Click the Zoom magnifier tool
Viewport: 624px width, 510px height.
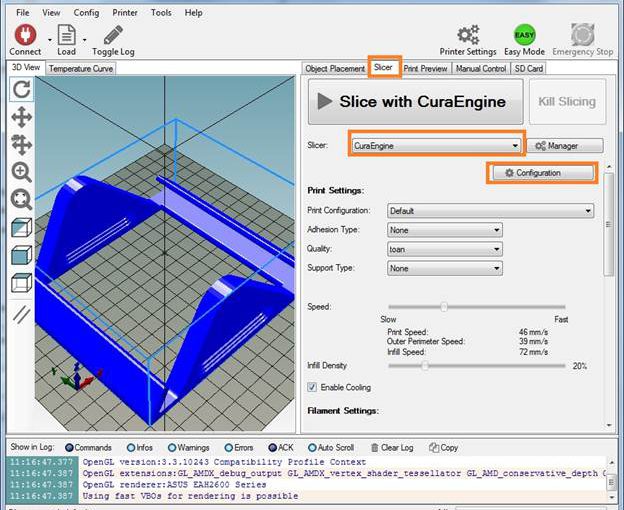21,172
